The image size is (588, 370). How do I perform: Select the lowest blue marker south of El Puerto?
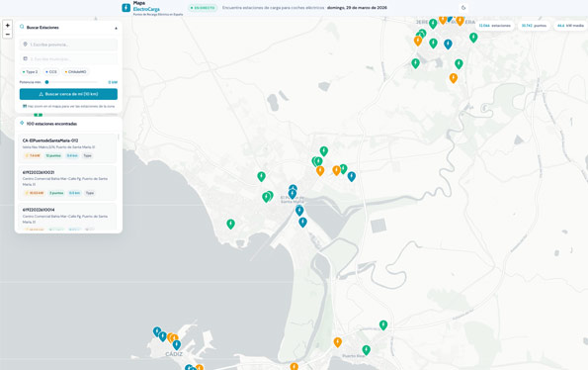[302, 223]
